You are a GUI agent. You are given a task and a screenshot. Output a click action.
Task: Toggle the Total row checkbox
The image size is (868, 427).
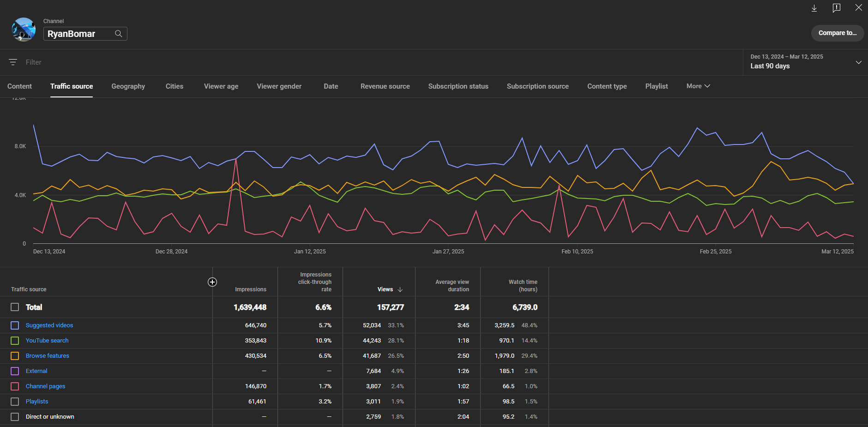pyautogui.click(x=15, y=307)
